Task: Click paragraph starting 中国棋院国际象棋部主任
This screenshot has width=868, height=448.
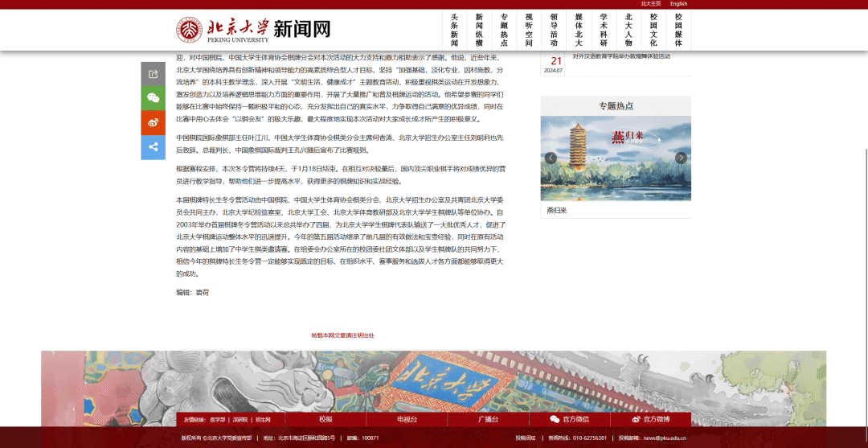Action: tap(340, 143)
